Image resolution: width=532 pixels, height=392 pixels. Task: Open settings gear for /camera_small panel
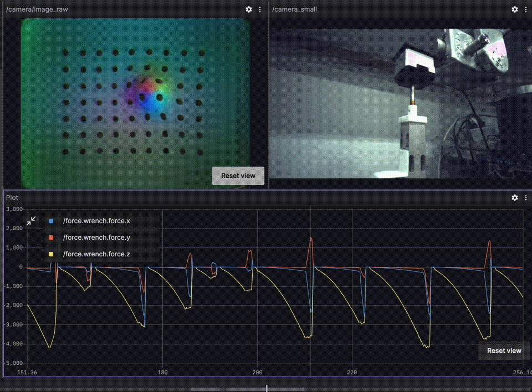tap(515, 9)
